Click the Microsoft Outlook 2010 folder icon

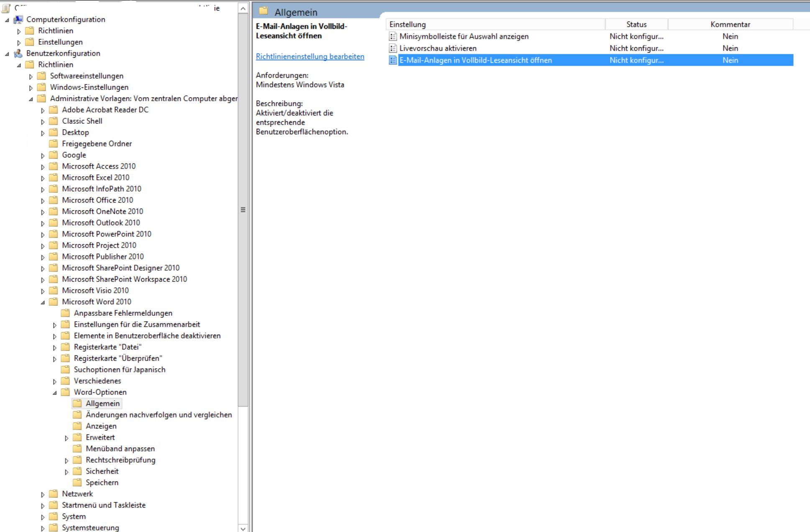53,223
